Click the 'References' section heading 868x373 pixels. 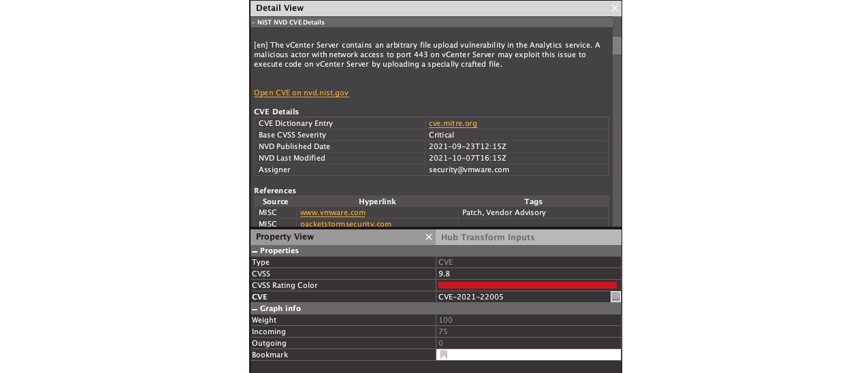275,191
